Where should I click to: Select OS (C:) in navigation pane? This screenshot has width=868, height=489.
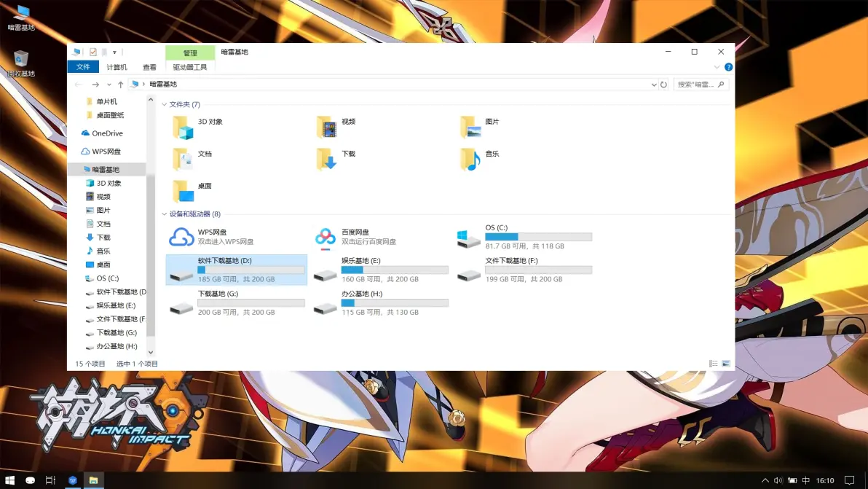(103, 278)
